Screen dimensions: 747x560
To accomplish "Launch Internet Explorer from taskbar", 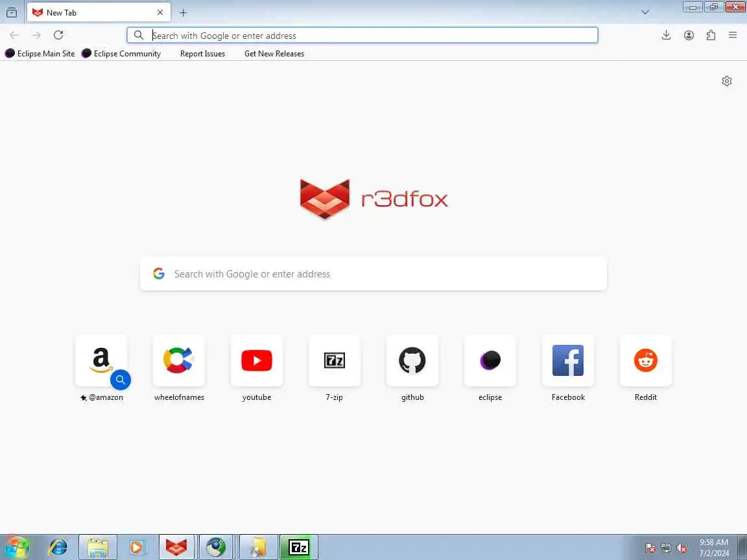I will coord(58,547).
